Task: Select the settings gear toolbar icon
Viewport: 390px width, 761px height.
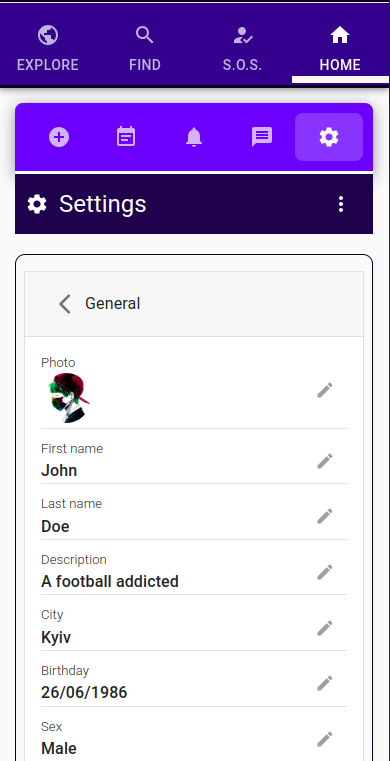Action: pos(329,137)
